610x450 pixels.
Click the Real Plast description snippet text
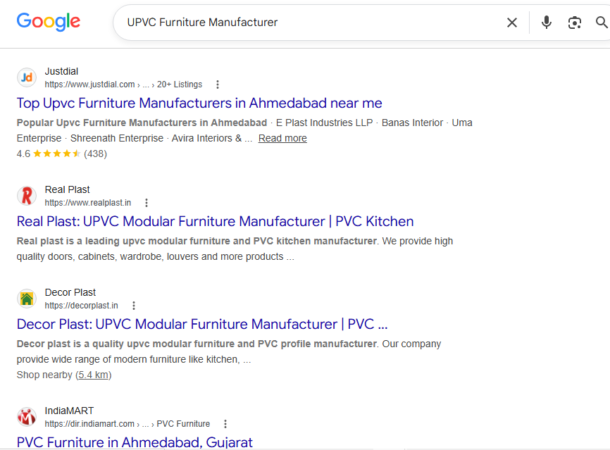(235, 249)
